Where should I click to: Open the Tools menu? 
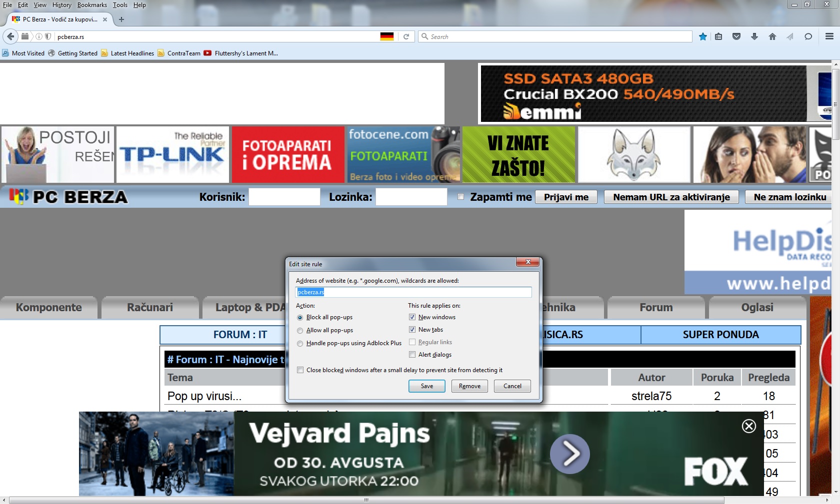(x=120, y=5)
